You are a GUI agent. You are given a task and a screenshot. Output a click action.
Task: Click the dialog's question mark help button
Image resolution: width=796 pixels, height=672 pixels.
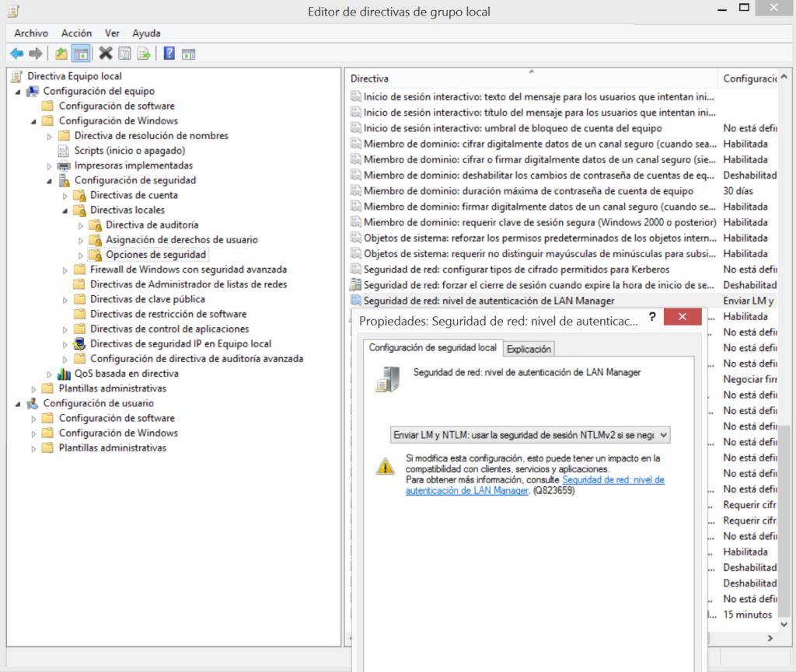click(652, 317)
